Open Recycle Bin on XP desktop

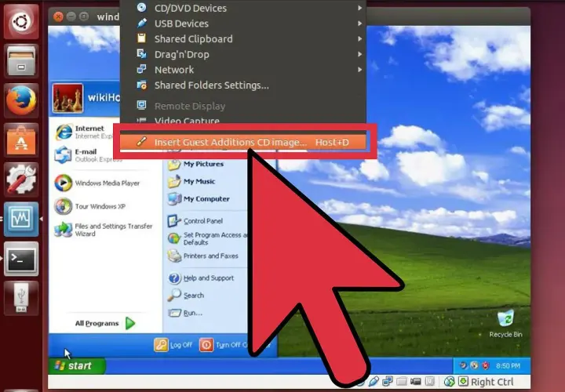[505, 324]
